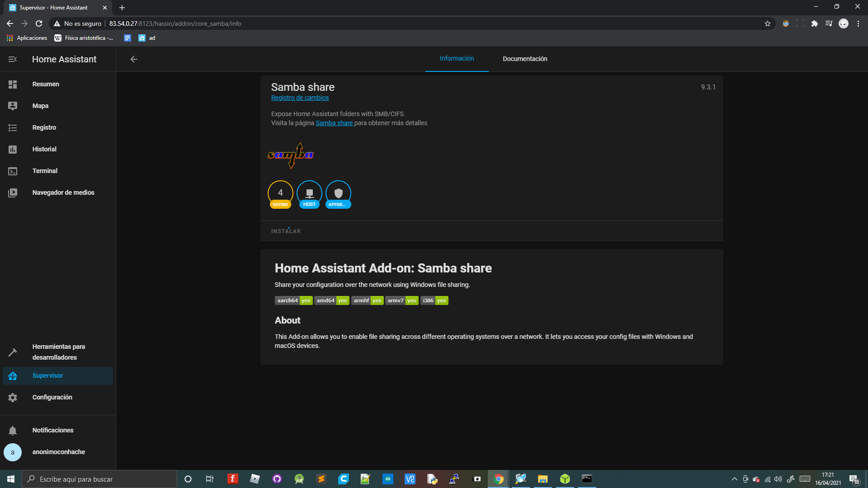
Task: Bookmark this page with star icon
Action: 767,23
